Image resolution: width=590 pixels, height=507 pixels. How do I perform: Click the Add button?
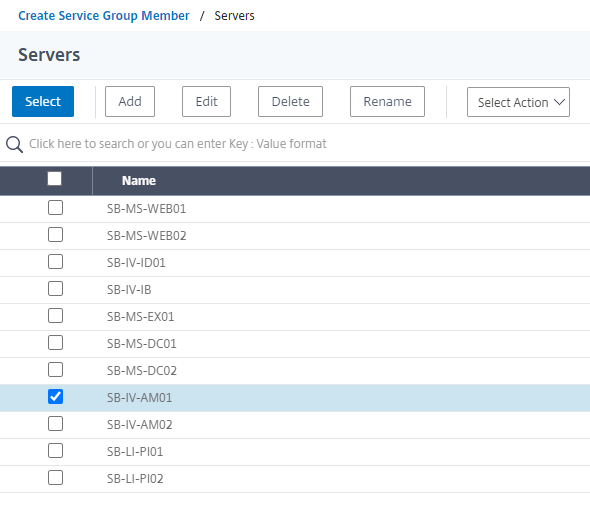point(130,101)
